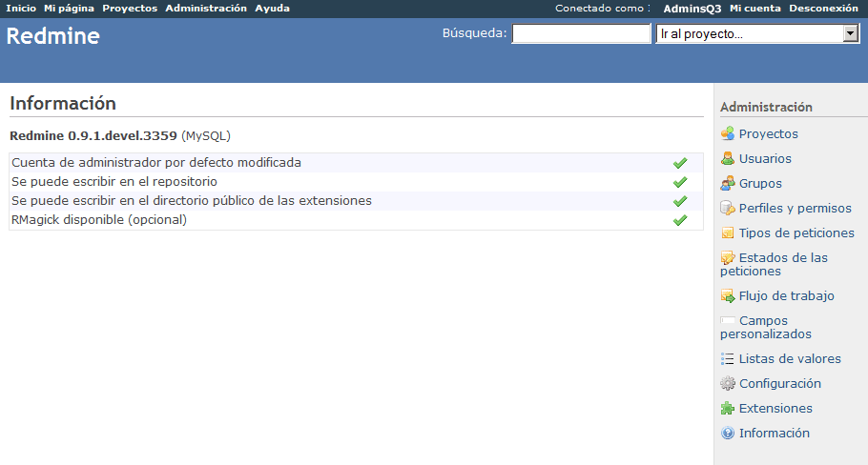Click 'Redmine 0.9.1.devel.3359' version text
Viewport: 868px width, 465px height.
click(x=93, y=136)
